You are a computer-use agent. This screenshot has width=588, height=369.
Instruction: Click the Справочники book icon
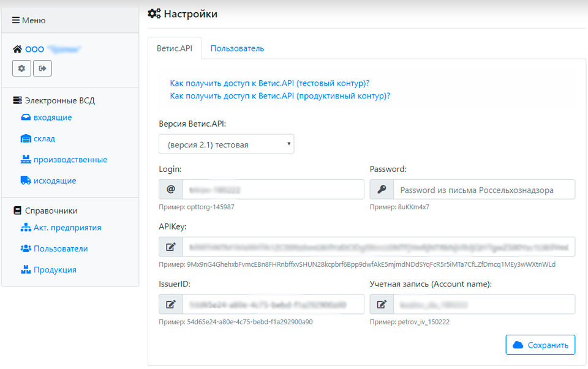pos(17,211)
